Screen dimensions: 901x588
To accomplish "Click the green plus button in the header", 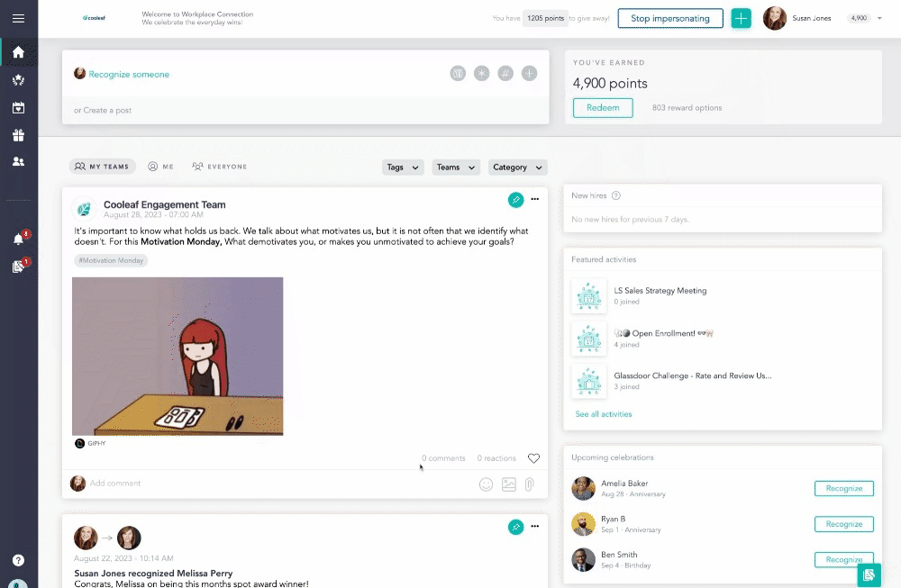I will (741, 18).
